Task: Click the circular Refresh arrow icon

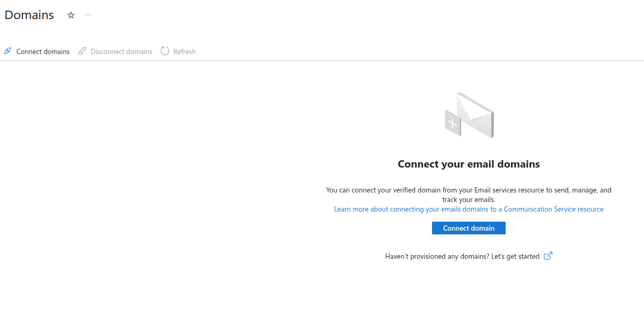Action: [x=165, y=51]
